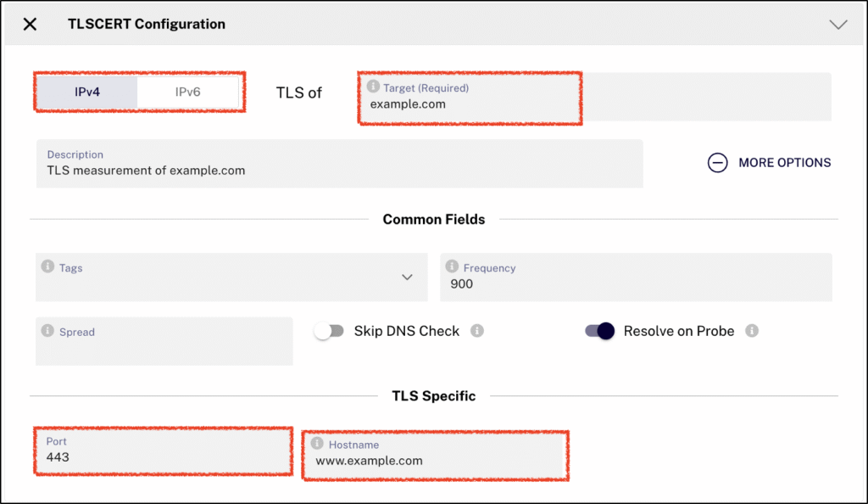Click the Hostname field showing www.example.com
The image size is (868, 504).
tap(435, 461)
